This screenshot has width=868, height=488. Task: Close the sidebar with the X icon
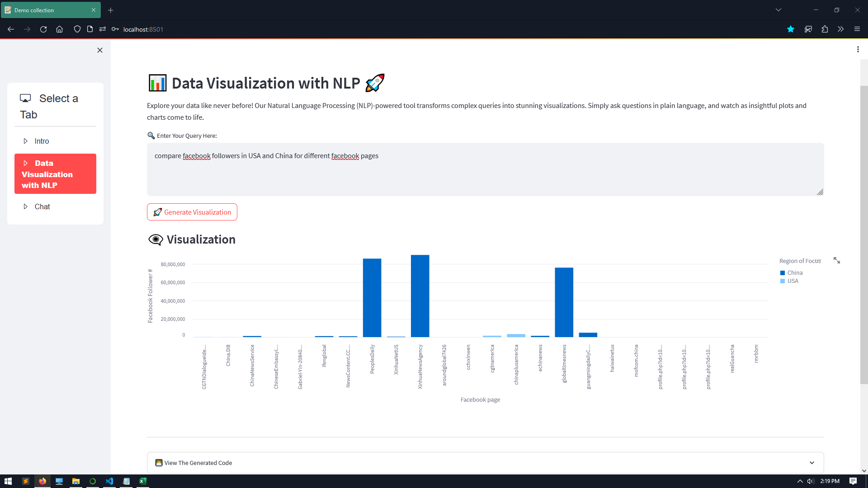click(100, 50)
